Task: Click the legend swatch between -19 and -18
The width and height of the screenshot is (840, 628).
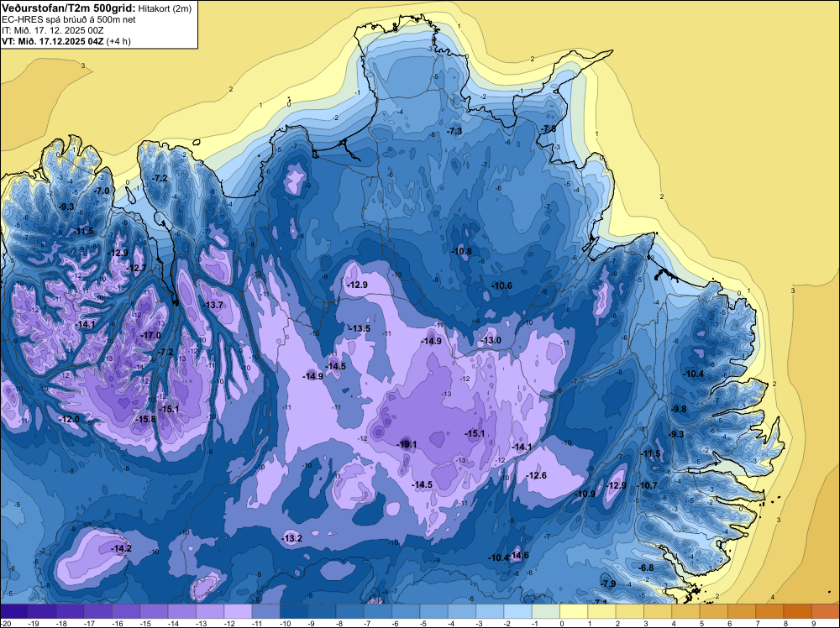Action: 42,611
